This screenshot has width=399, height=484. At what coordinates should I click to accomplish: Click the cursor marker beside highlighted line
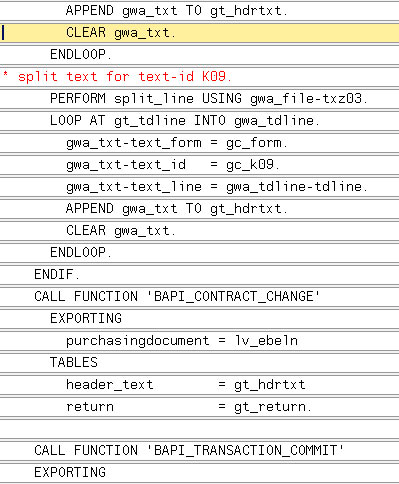3,33
